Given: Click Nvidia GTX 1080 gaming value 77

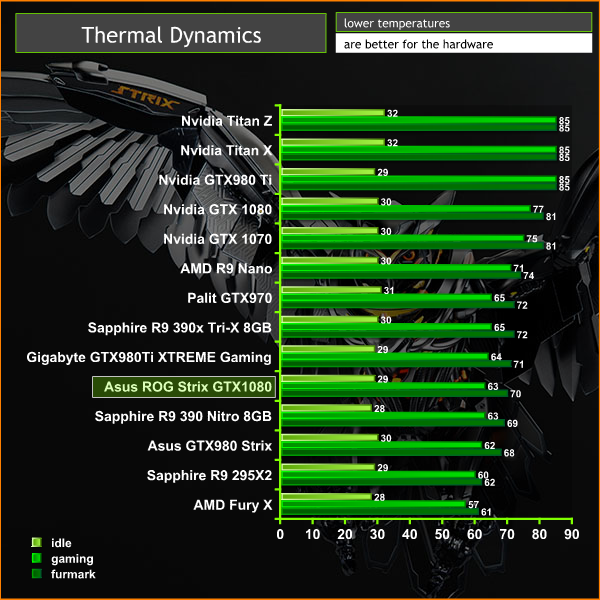Looking at the screenshot, I should (x=538, y=209).
